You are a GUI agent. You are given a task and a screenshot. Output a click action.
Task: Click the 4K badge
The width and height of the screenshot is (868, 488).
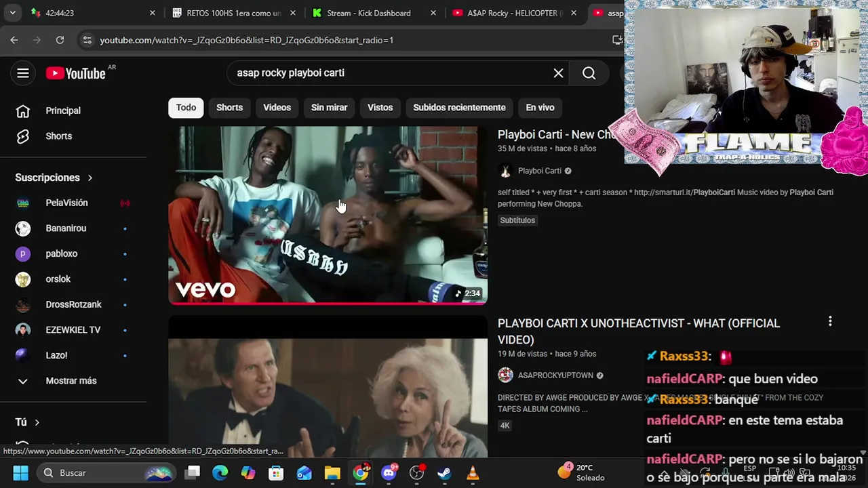(x=505, y=426)
